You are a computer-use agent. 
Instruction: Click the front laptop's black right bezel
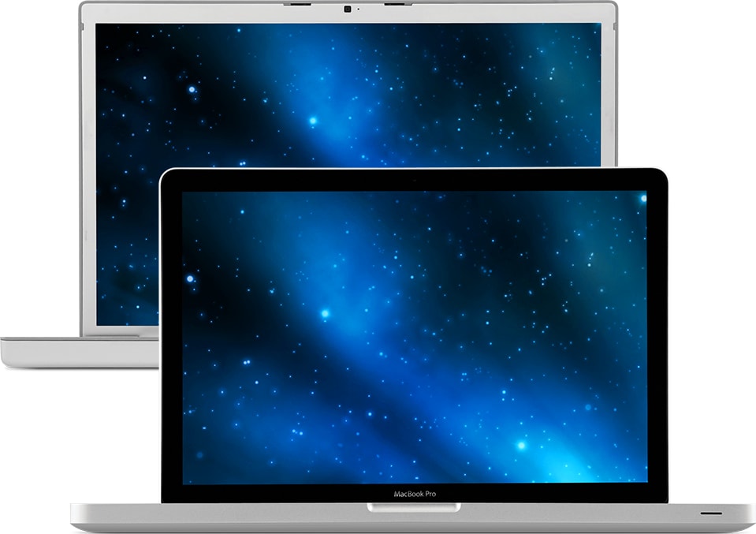coord(657,339)
